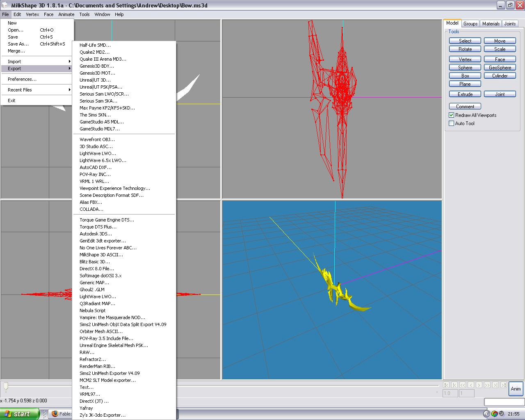The width and height of the screenshot is (525, 420).
Task: Toggle the Anim animation mode button
Action: point(516,389)
